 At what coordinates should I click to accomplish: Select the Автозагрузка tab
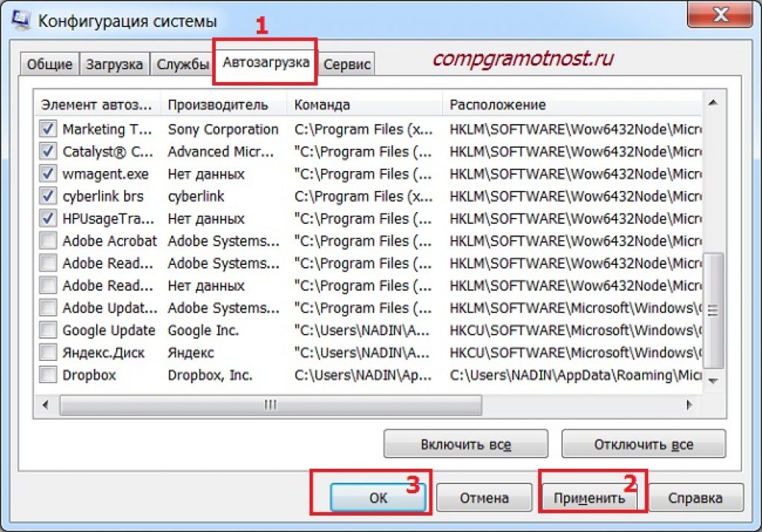[266, 63]
